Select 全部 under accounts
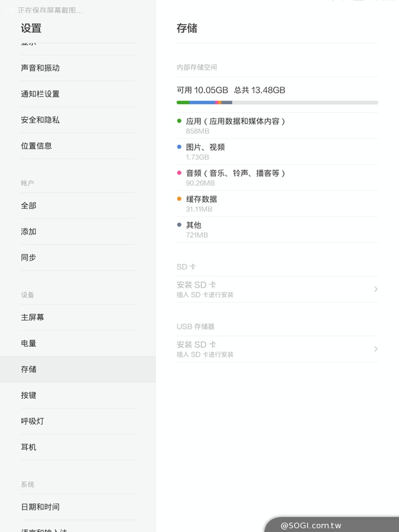This screenshot has height=532, width=399. [x=29, y=206]
